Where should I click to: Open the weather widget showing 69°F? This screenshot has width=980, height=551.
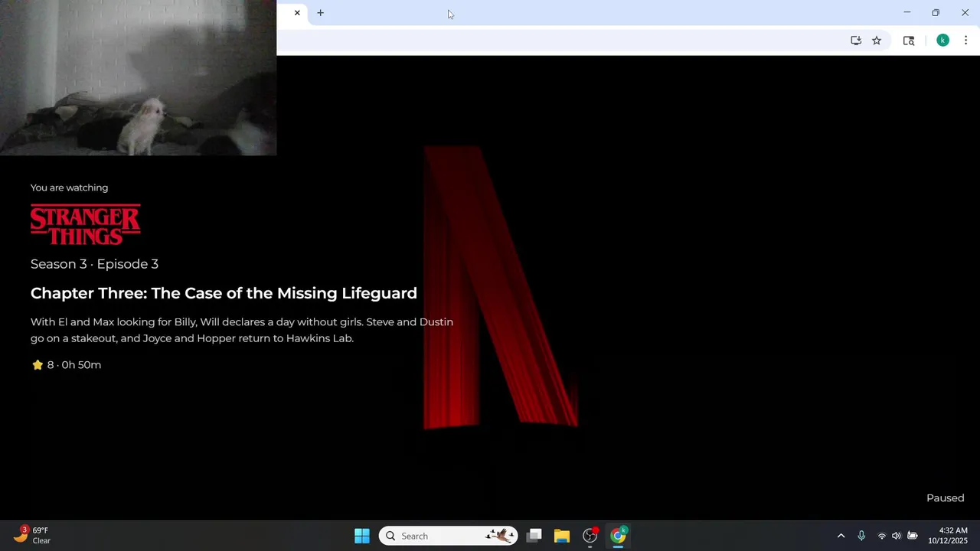[33, 536]
